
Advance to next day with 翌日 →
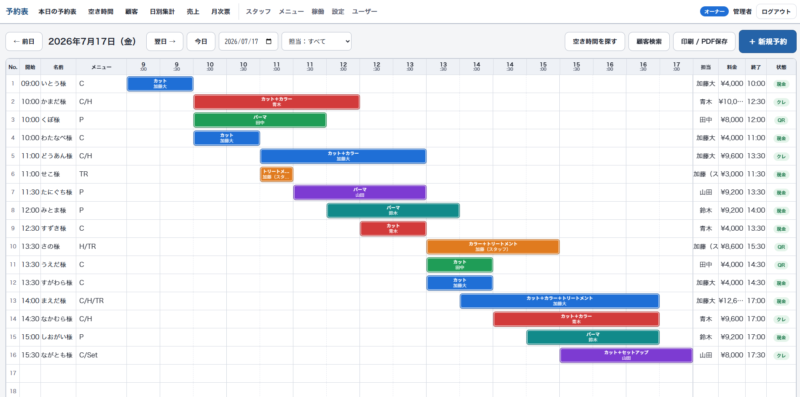[x=165, y=41]
